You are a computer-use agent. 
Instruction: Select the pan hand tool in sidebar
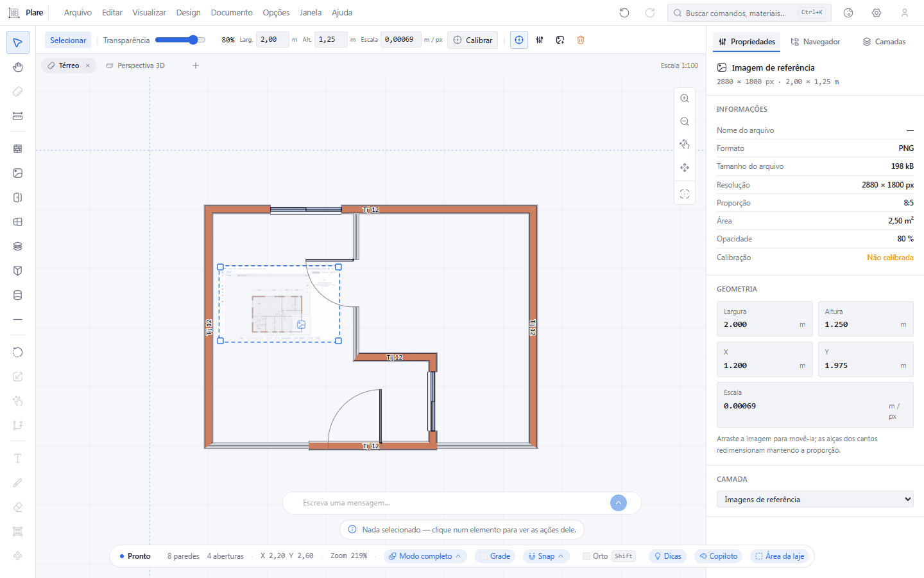(x=18, y=67)
